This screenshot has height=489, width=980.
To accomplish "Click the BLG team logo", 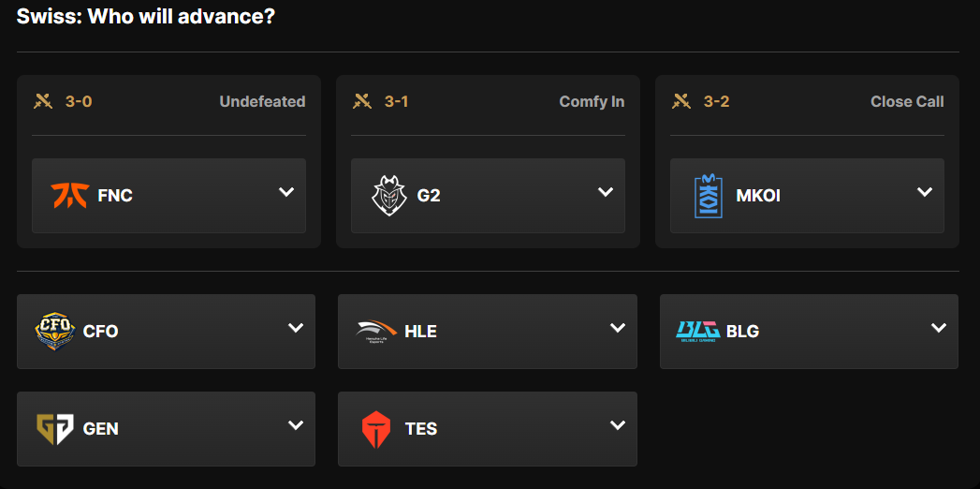I will click(x=697, y=331).
